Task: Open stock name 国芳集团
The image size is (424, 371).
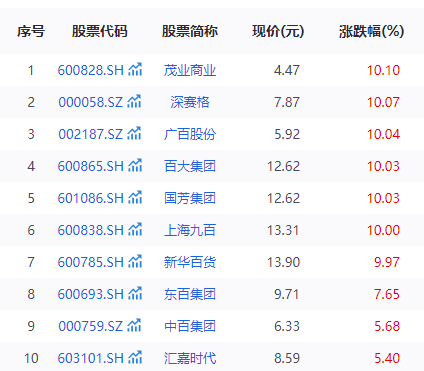Action: (190, 198)
